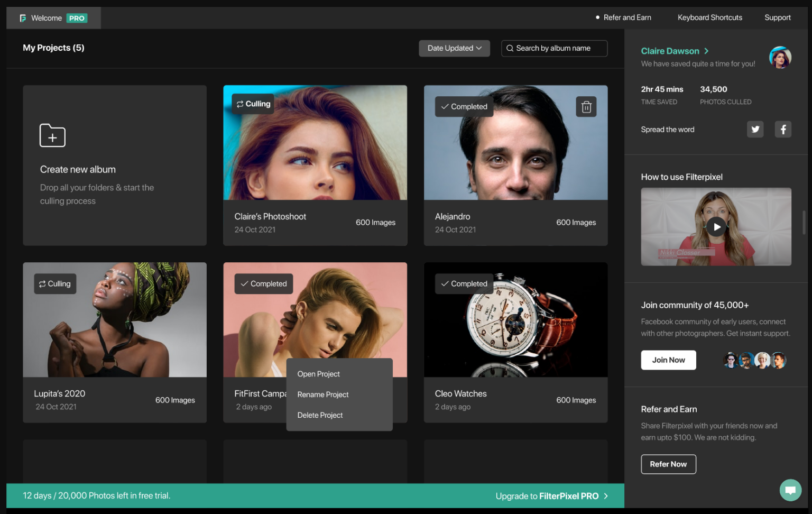Viewport: 812px width, 514px height.
Task: Play the How to use Filterpixel video
Action: tap(716, 226)
